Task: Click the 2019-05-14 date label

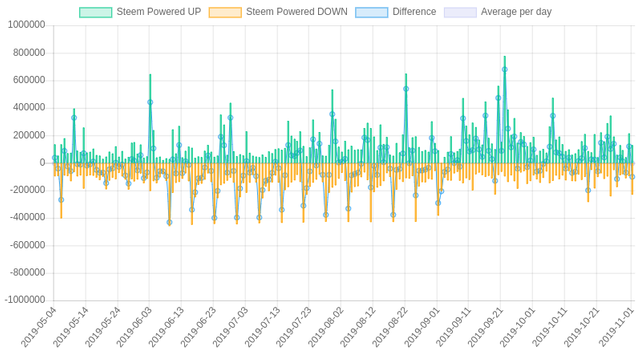Action: click(x=71, y=328)
